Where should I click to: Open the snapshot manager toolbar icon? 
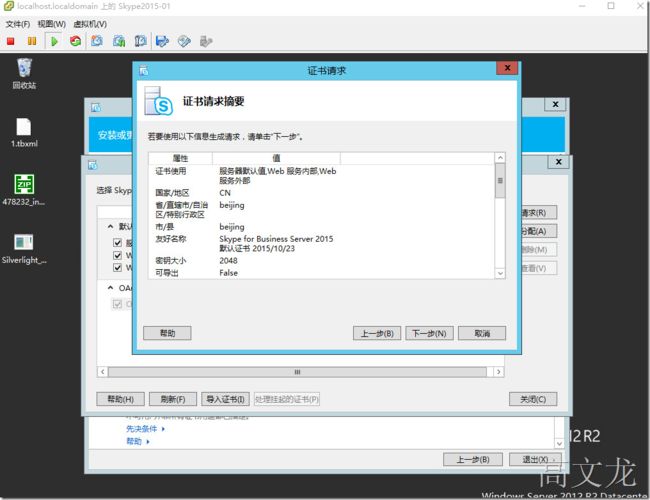[141, 41]
